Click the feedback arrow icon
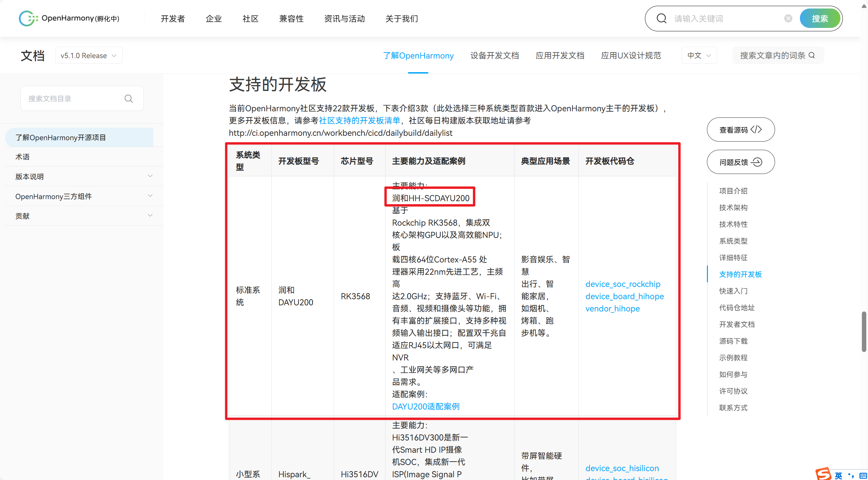 [x=756, y=162]
